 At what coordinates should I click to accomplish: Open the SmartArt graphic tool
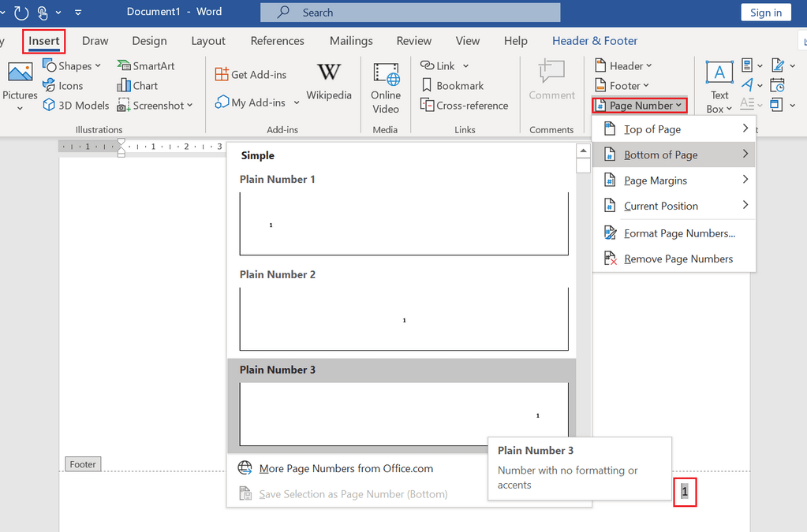pyautogui.click(x=146, y=66)
